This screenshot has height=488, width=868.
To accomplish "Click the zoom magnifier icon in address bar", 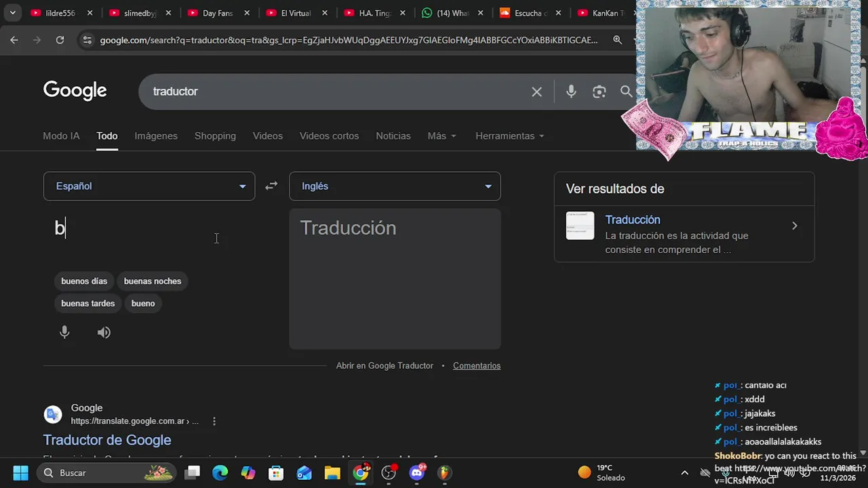I will click(x=617, y=40).
